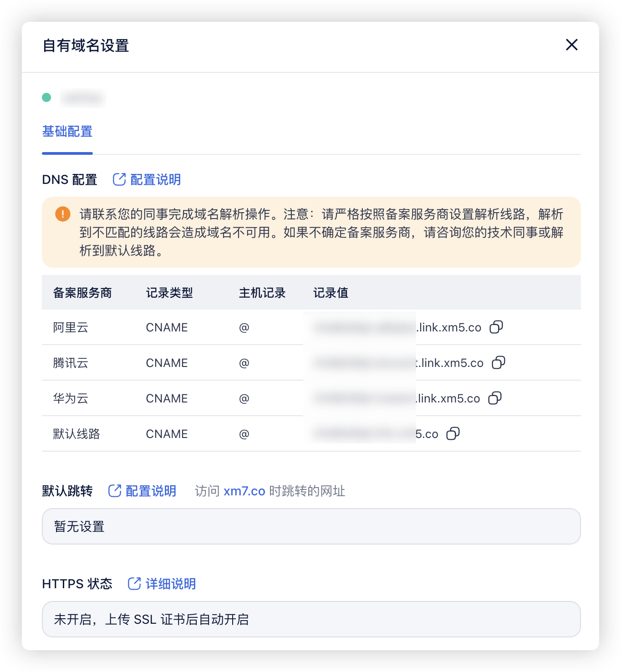Open 默认跳转 配置说明 link
Viewport: 621px width, 672px height.
click(142, 491)
